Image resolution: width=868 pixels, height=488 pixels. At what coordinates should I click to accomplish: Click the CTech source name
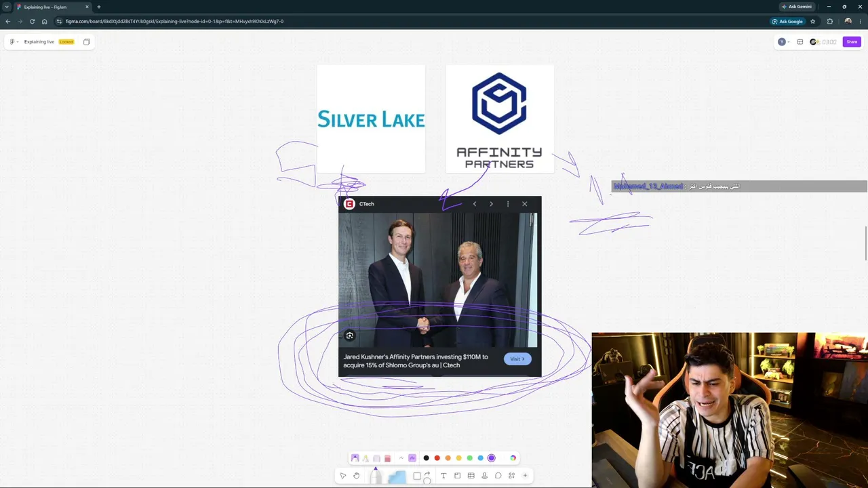367,204
